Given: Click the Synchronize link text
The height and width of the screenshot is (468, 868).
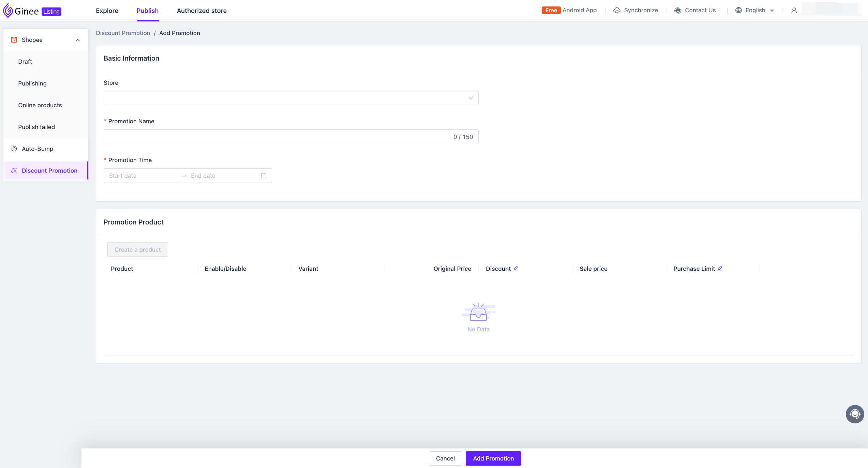Looking at the screenshot, I should click(641, 11).
